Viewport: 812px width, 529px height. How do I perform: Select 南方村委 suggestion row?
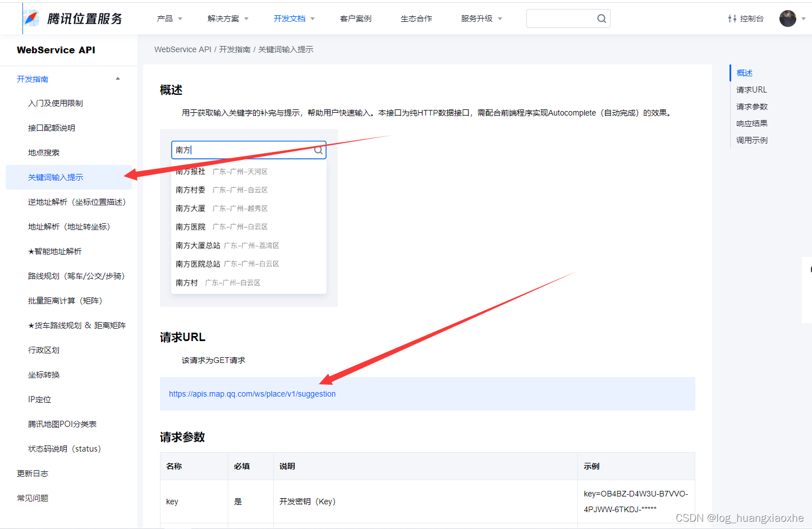pyautogui.click(x=249, y=190)
